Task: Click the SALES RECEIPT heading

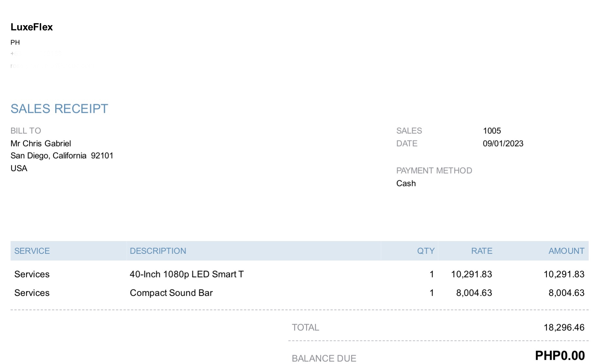Action: [x=59, y=109]
